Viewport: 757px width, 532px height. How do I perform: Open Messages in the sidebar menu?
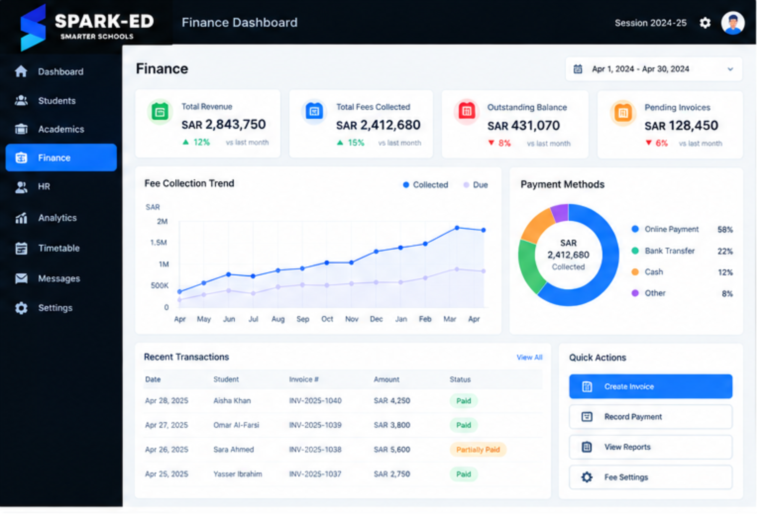pos(61,278)
